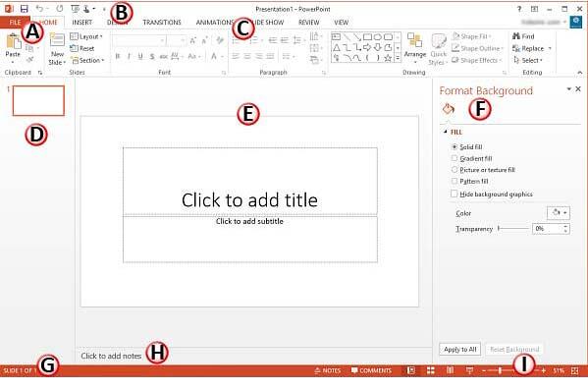Insert a Text Box shape from gallery

click(x=336, y=36)
